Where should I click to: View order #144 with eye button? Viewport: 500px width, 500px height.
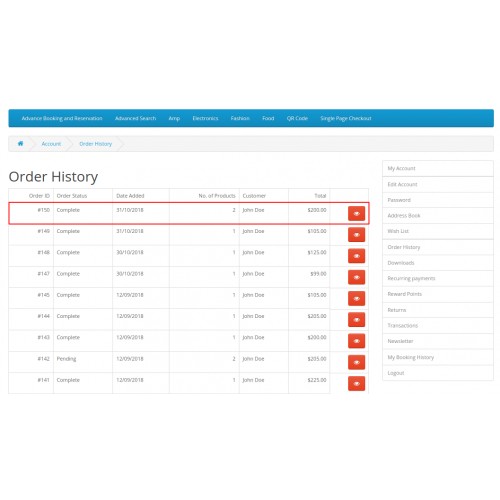[x=356, y=320]
